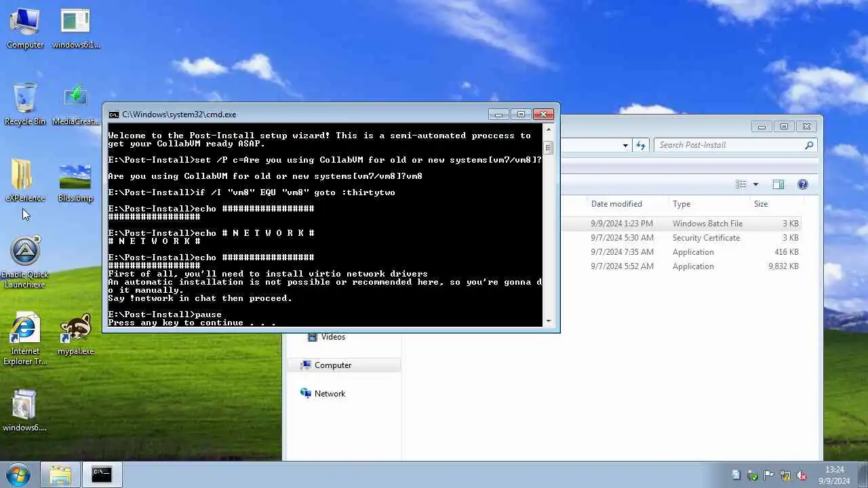Click Safely Remove Hardware tray icon
The height and width of the screenshot is (488, 868).
(x=753, y=475)
